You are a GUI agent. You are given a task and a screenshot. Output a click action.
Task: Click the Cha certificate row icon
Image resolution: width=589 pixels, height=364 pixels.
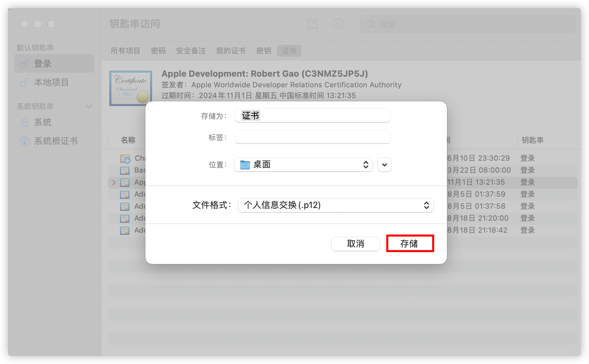point(125,158)
